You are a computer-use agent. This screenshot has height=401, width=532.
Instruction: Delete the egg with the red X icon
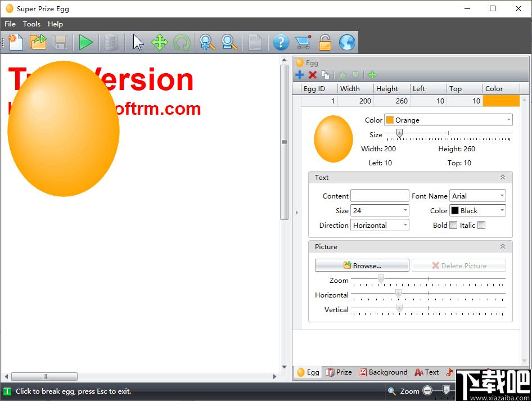click(313, 75)
